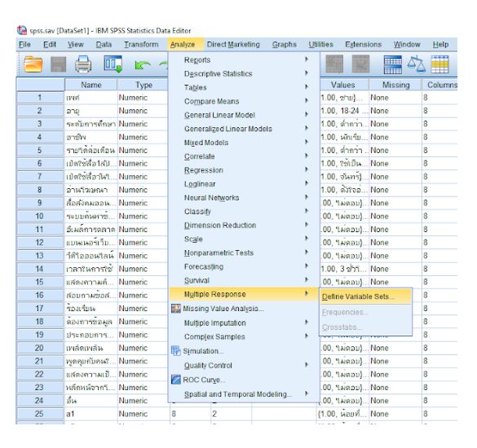
Task: Open the Direct Marketing menu
Action: 233,44
